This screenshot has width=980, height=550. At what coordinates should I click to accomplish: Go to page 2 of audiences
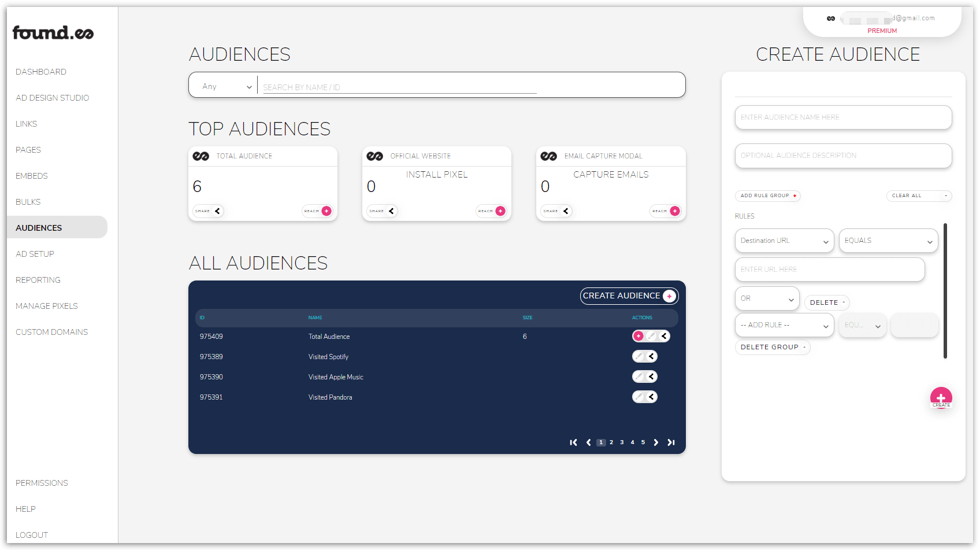(611, 442)
